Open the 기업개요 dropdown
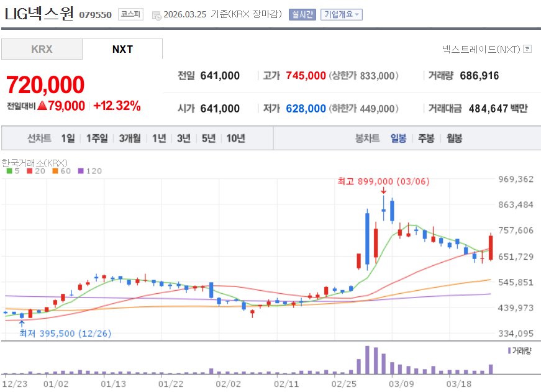Viewport: 541px width, 392px height. pyautogui.click(x=340, y=13)
